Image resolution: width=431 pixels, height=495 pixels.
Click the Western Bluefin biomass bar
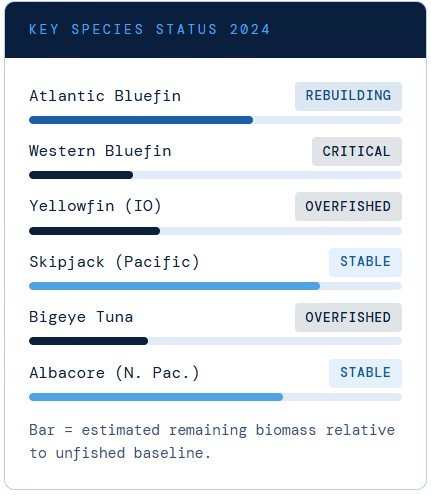point(215,175)
